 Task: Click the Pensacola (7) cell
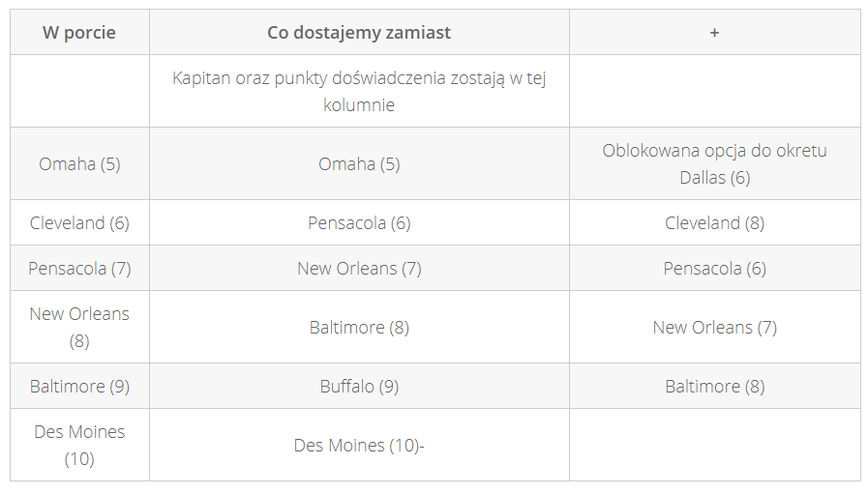coord(79,268)
